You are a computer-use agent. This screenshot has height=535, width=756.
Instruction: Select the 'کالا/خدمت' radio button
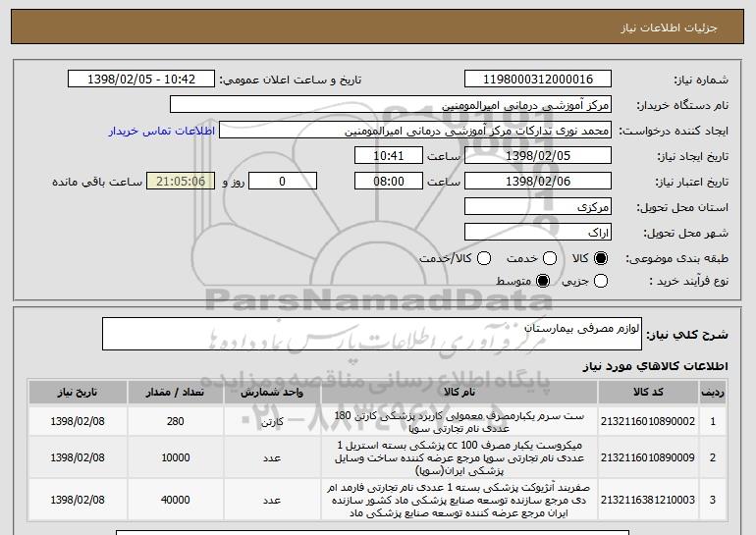point(484,259)
